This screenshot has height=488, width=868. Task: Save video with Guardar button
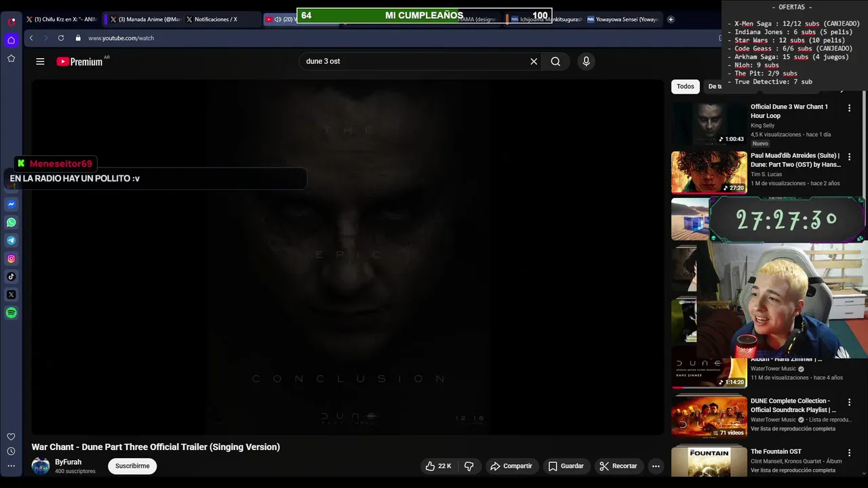[x=566, y=466]
